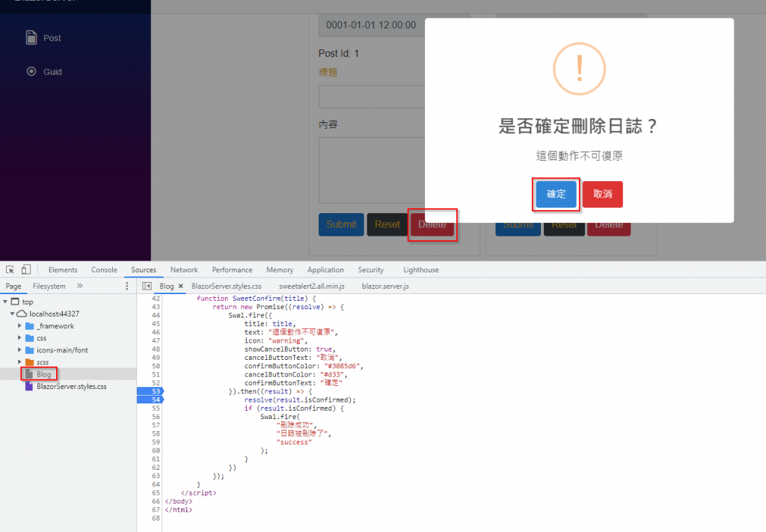The image size is (766, 532).
Task: Toggle the device toolbar icon in DevTools
Action: pyautogui.click(x=26, y=269)
